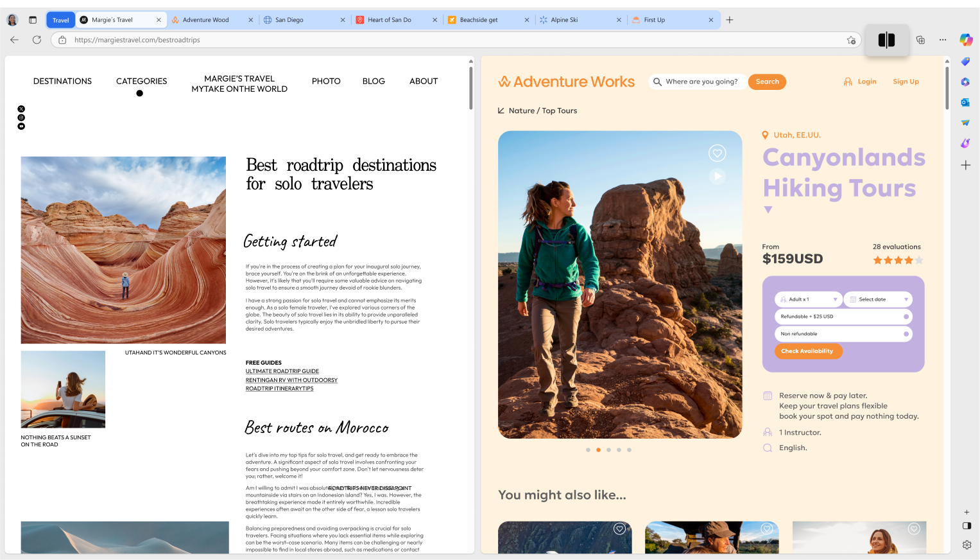Open the Adult x 1 guest dropdown
The height and width of the screenshot is (560, 980).
(809, 299)
